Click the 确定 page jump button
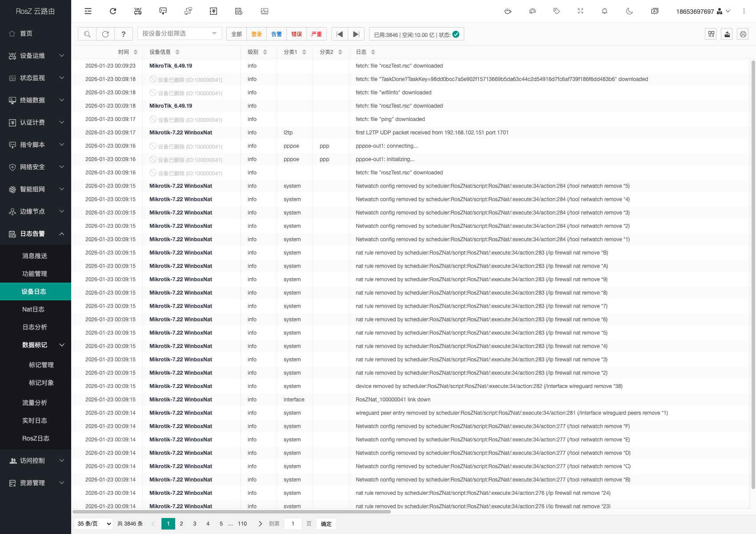The image size is (756, 534). click(326, 524)
